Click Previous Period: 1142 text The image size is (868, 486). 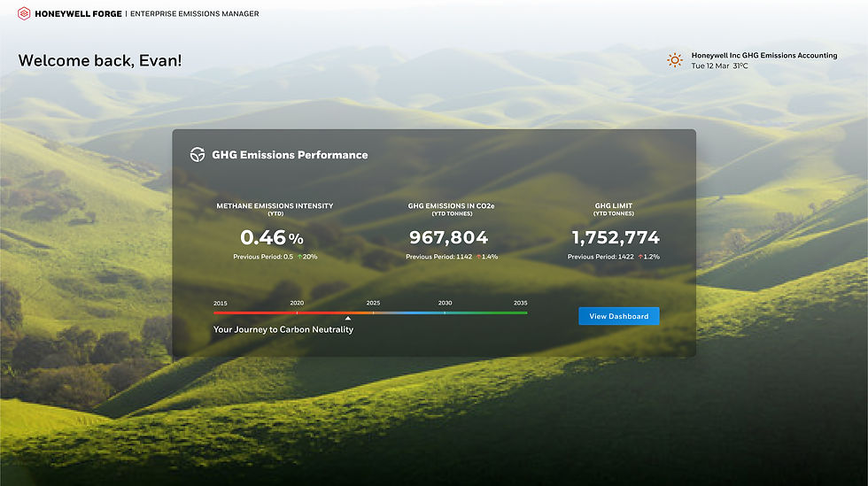439,257
